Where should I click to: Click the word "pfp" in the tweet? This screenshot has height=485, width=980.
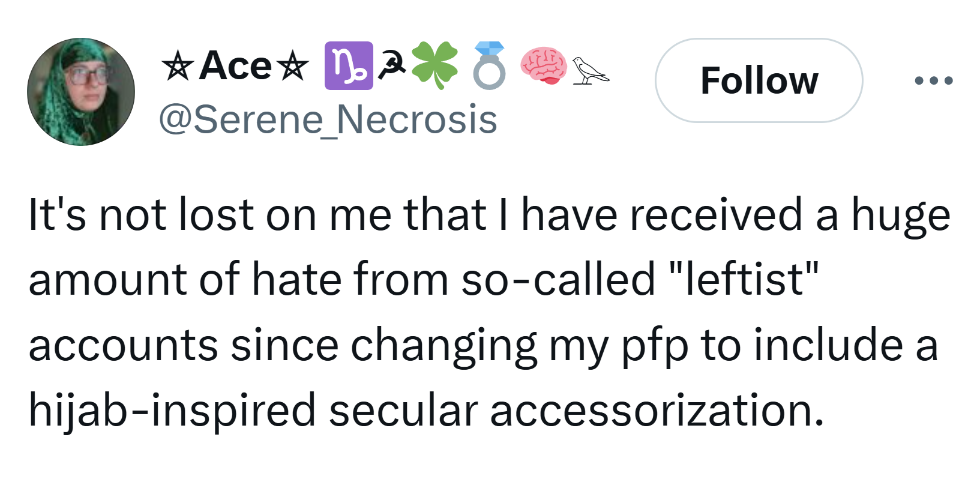coord(655,346)
